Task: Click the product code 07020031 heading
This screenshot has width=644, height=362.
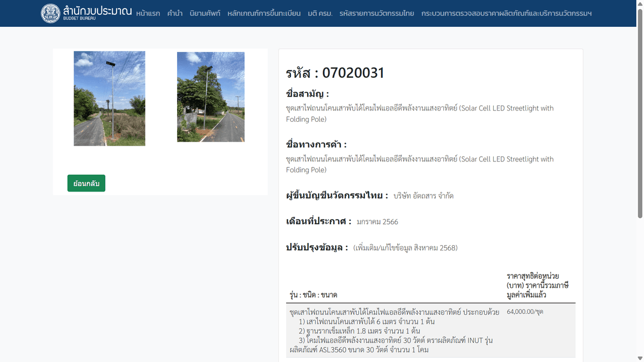Action: (x=334, y=72)
